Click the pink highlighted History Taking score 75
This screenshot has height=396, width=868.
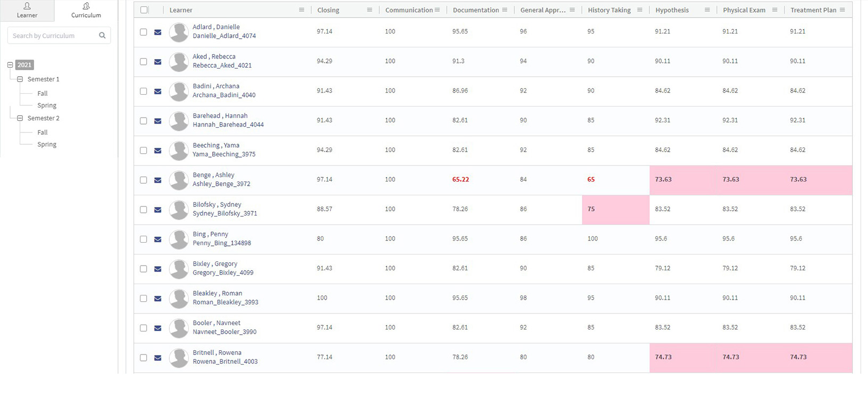[591, 209]
